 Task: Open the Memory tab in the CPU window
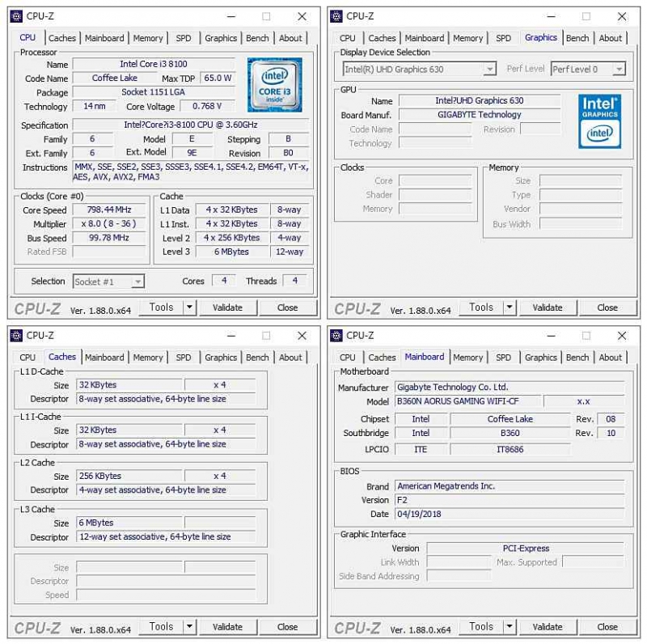(148, 38)
